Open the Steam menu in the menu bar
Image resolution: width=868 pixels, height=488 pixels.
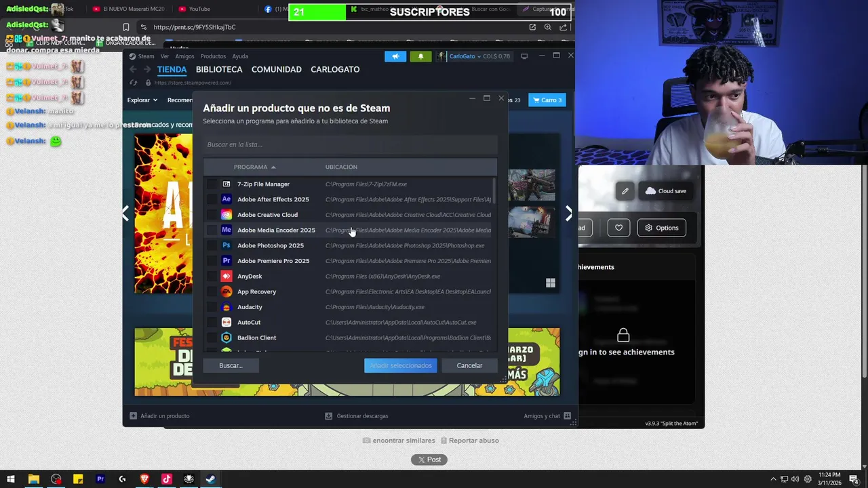(146, 56)
